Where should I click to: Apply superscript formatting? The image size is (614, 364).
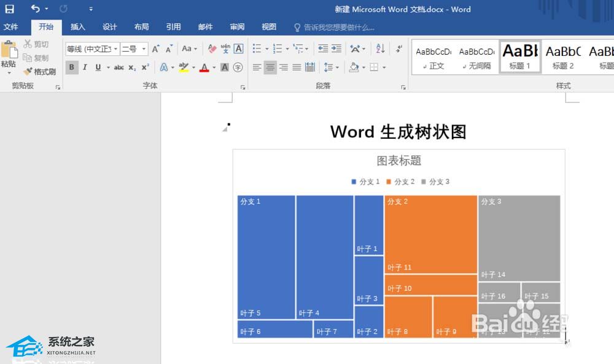click(x=145, y=67)
